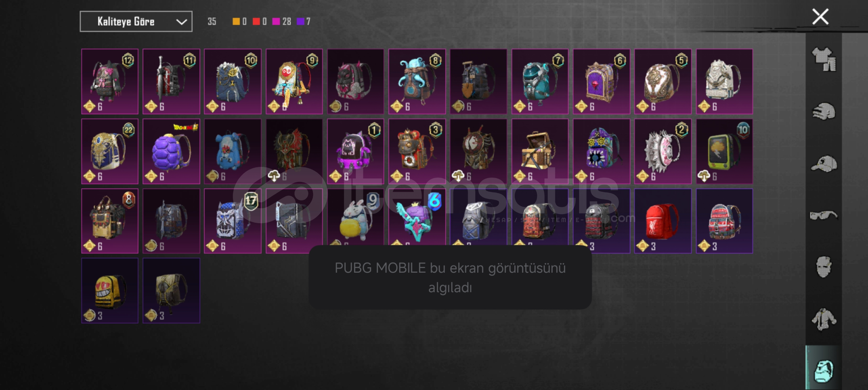Select the sunglasses category icon
This screenshot has height=390, width=868.
point(824,216)
